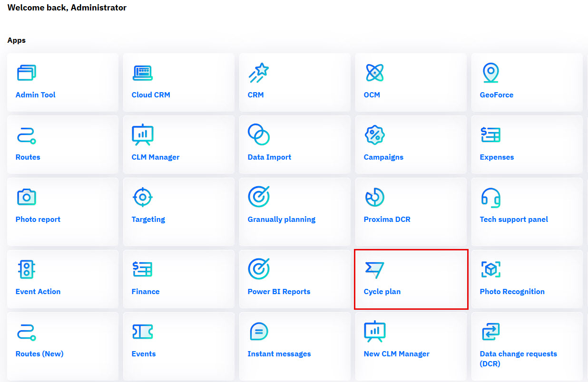Open the Campaigns percent badge icon
The height and width of the screenshot is (382, 588).
(x=374, y=135)
